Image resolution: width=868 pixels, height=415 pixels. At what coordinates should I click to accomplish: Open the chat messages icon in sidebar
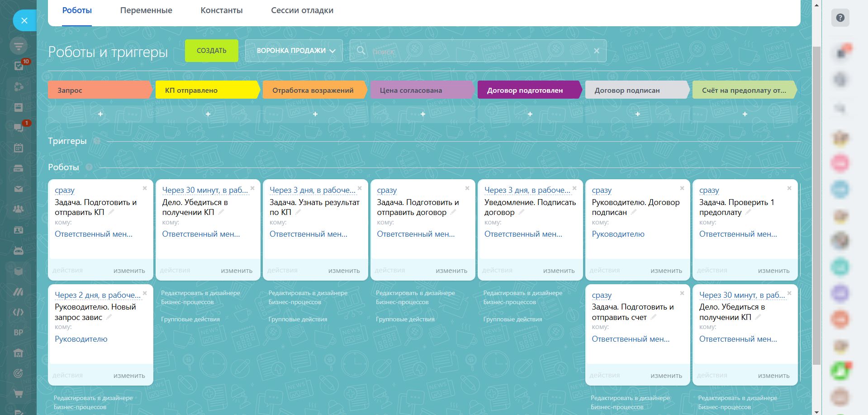point(19,128)
